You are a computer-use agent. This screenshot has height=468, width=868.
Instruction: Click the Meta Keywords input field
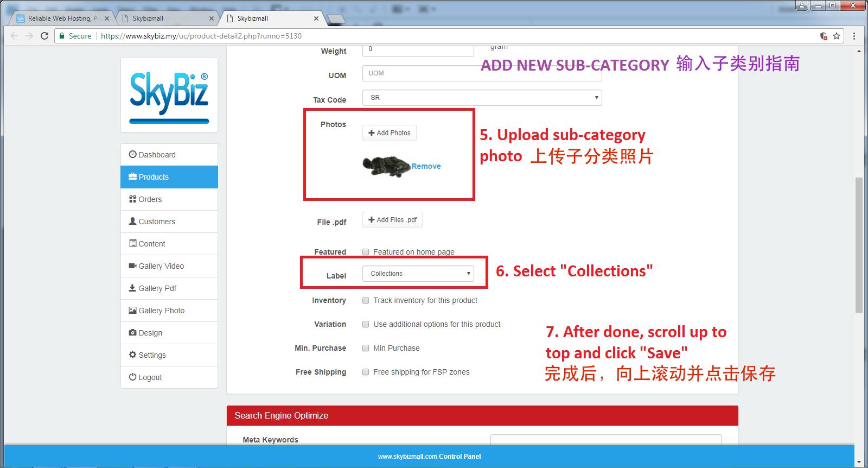[x=606, y=440]
